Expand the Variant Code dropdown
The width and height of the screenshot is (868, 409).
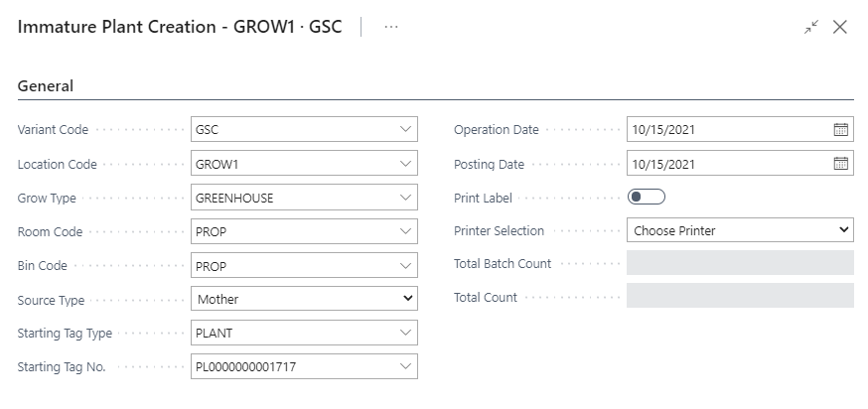(404, 129)
